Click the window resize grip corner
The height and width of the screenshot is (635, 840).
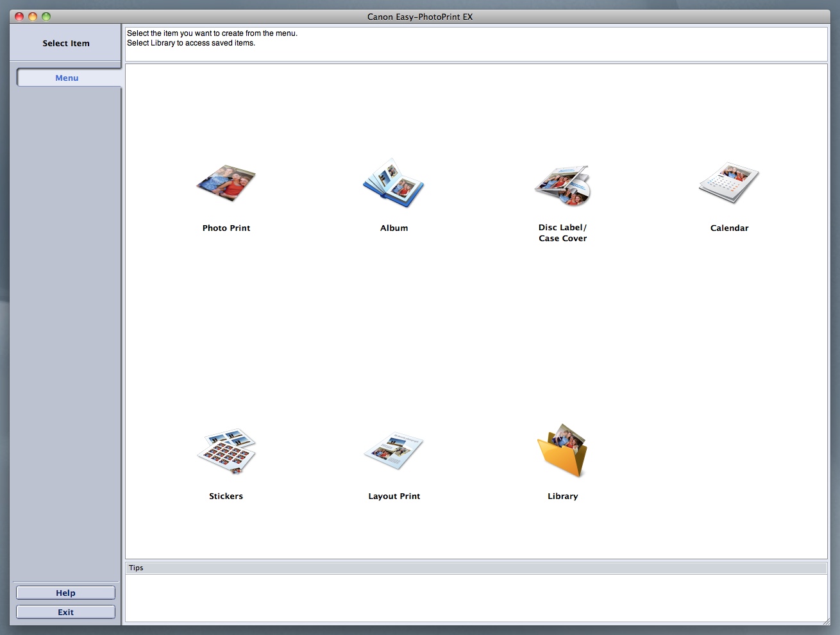point(825,621)
